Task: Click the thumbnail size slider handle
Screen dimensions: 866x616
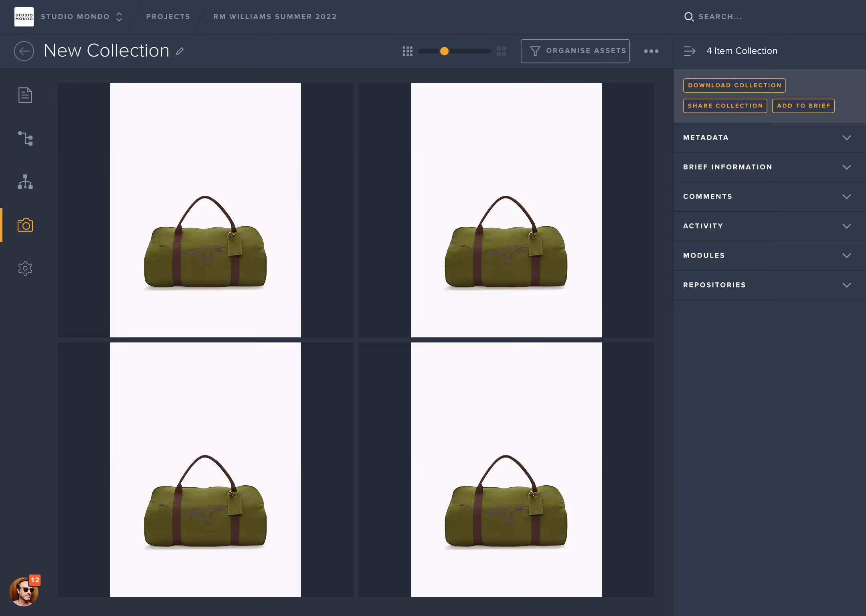Action: tap(444, 51)
